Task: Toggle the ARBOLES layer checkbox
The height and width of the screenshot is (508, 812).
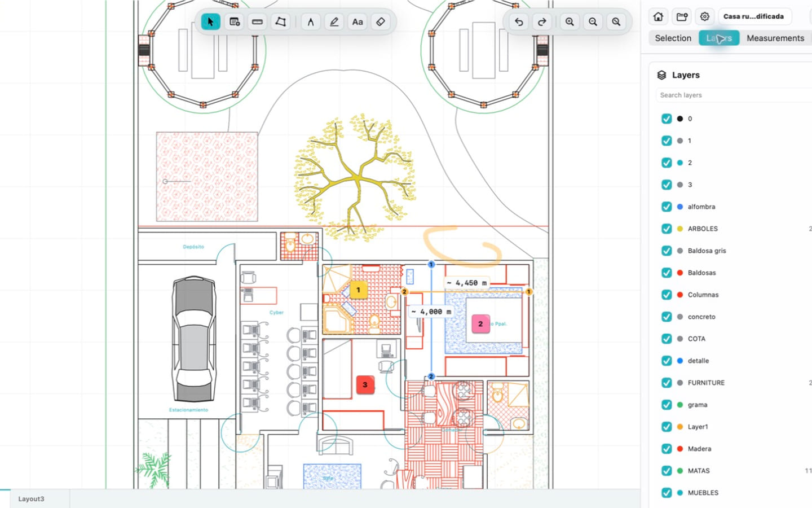Action: (667, 229)
